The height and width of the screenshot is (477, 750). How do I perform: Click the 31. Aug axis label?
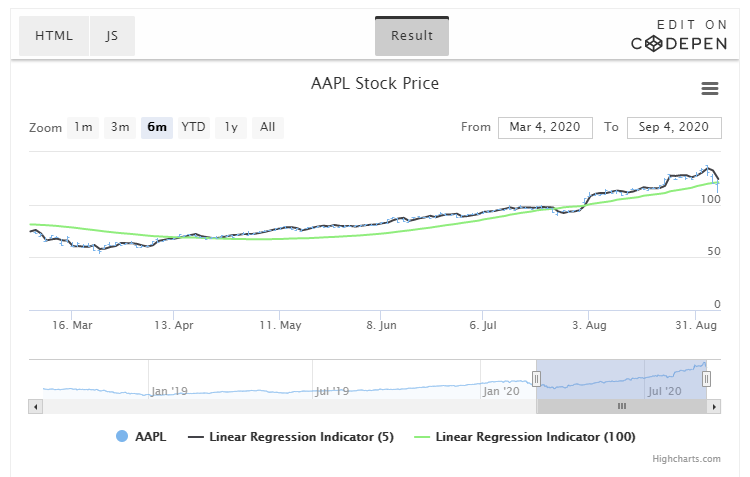tap(696, 325)
